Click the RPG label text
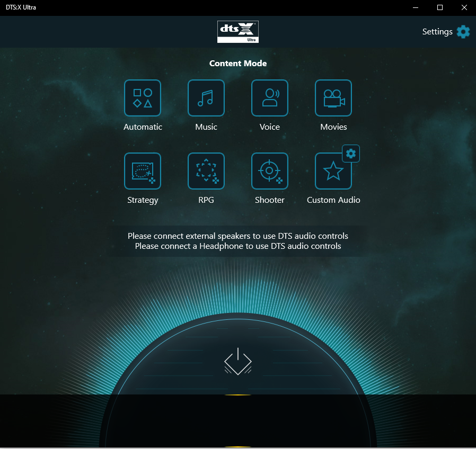The height and width of the screenshot is (449, 476). pyautogui.click(x=206, y=200)
